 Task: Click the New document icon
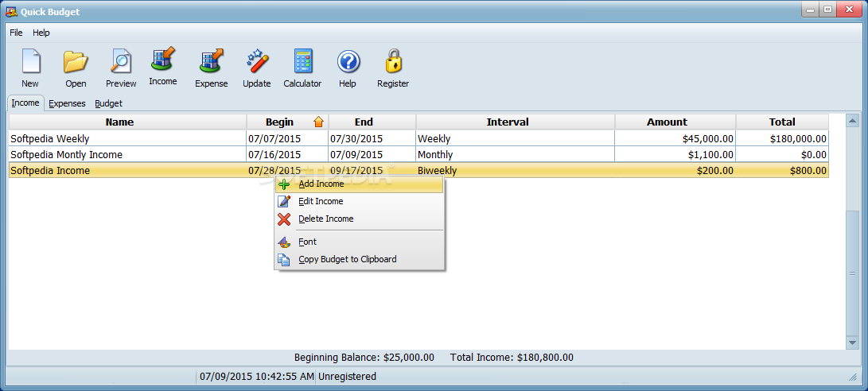coord(30,61)
